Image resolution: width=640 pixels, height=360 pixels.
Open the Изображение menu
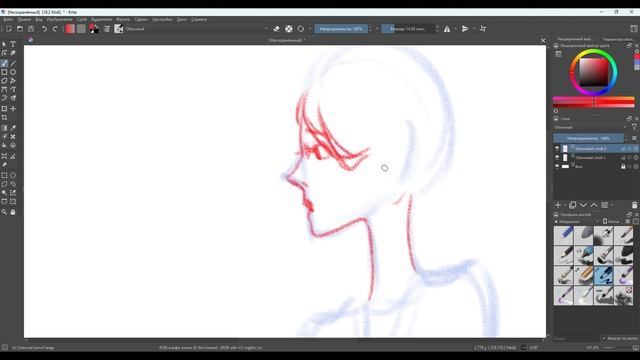pyautogui.click(x=60, y=19)
